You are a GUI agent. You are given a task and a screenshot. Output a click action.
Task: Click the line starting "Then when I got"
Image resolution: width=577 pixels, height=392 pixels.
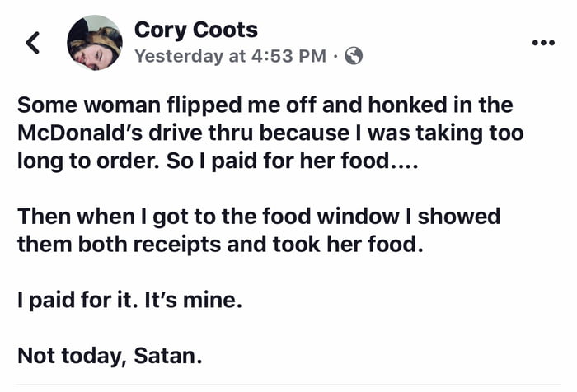point(259,217)
